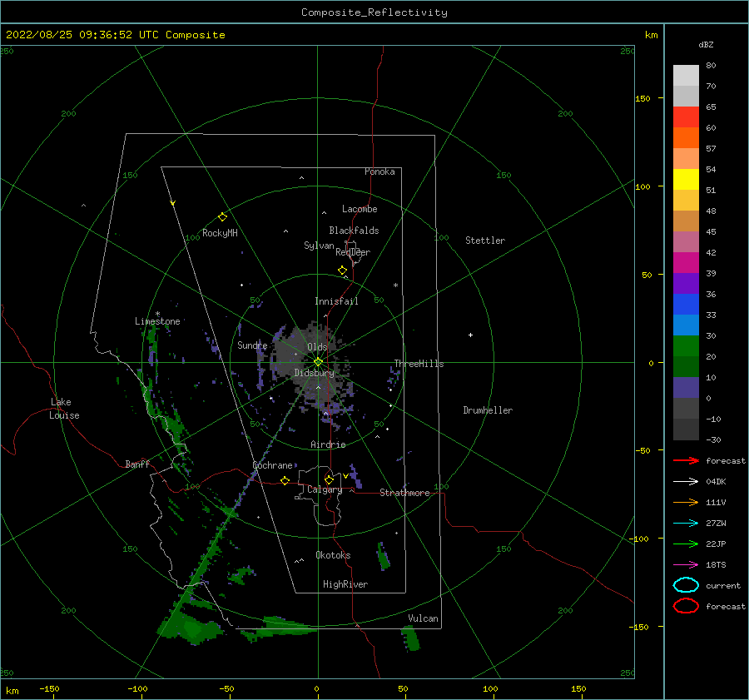This screenshot has height=700, width=749.
Task: Click the yellow diamond marker at radar center
Action: pyautogui.click(x=318, y=362)
